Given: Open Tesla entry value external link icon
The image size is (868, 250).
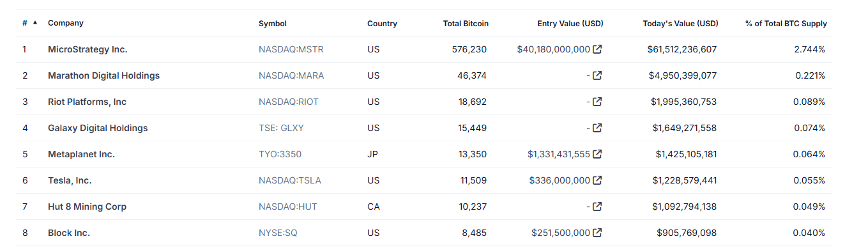Looking at the screenshot, I should pyautogui.click(x=597, y=180).
